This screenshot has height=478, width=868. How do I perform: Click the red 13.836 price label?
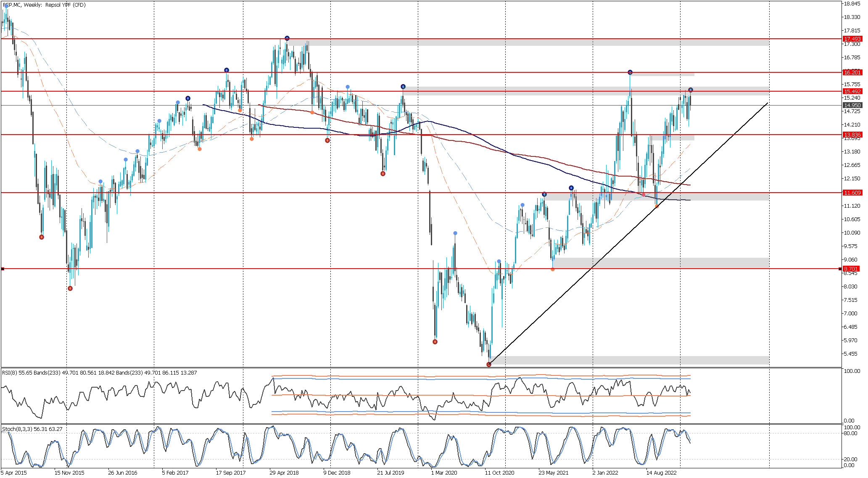[852, 135]
